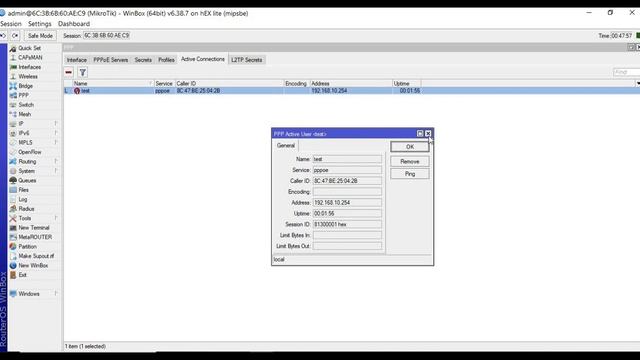The height and width of the screenshot is (360, 640).
Task: Click Session ID field in dialog
Action: (x=347, y=224)
